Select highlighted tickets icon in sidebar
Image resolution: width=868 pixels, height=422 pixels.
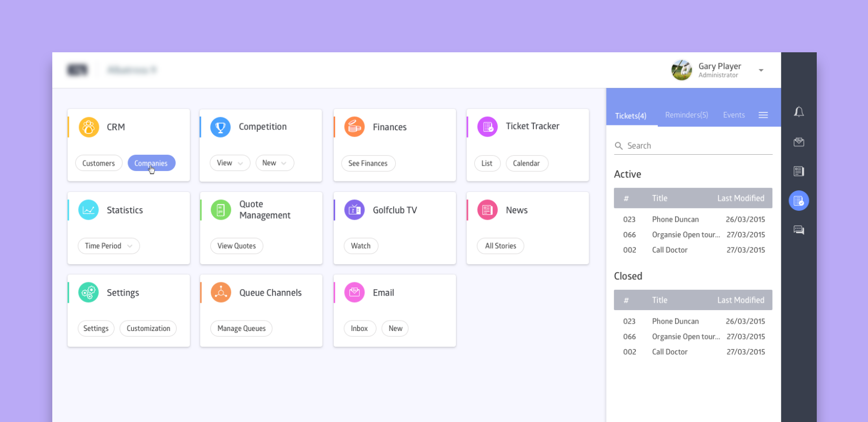[799, 201]
